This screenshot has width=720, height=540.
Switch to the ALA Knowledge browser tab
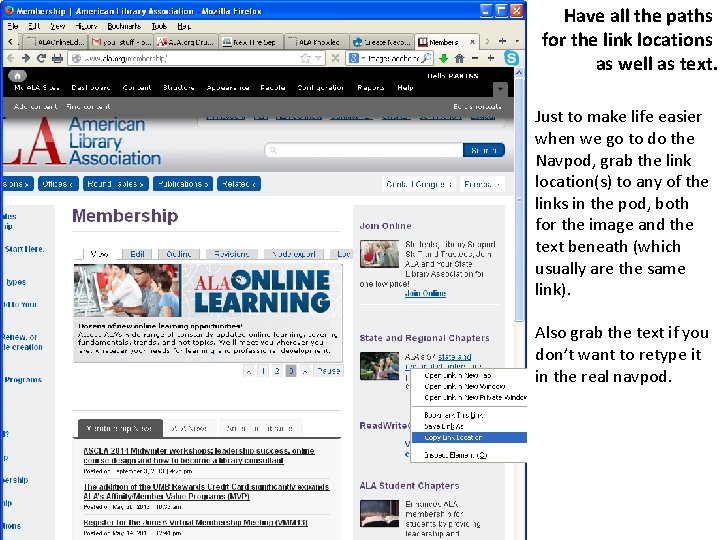[316, 42]
